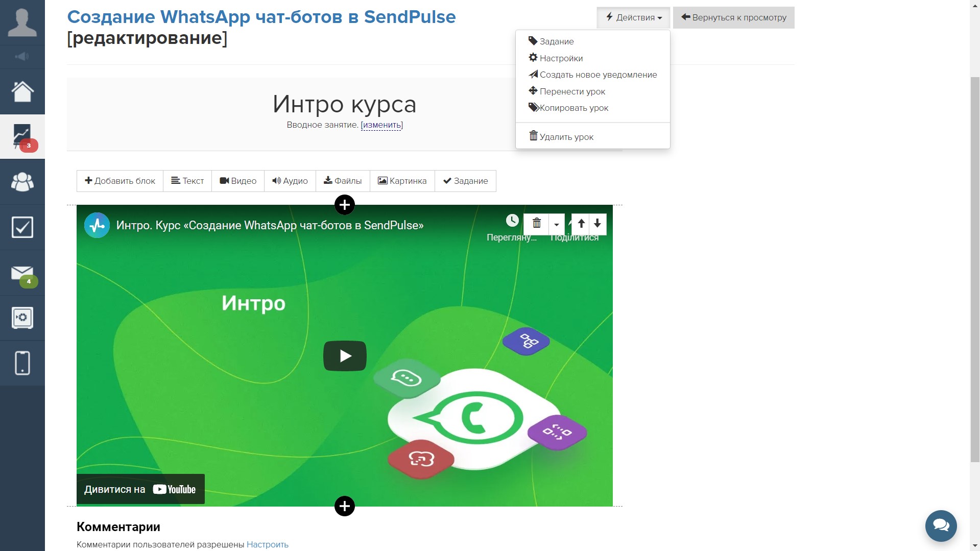Move video block up with arrow
The height and width of the screenshot is (551, 980).
[581, 223]
